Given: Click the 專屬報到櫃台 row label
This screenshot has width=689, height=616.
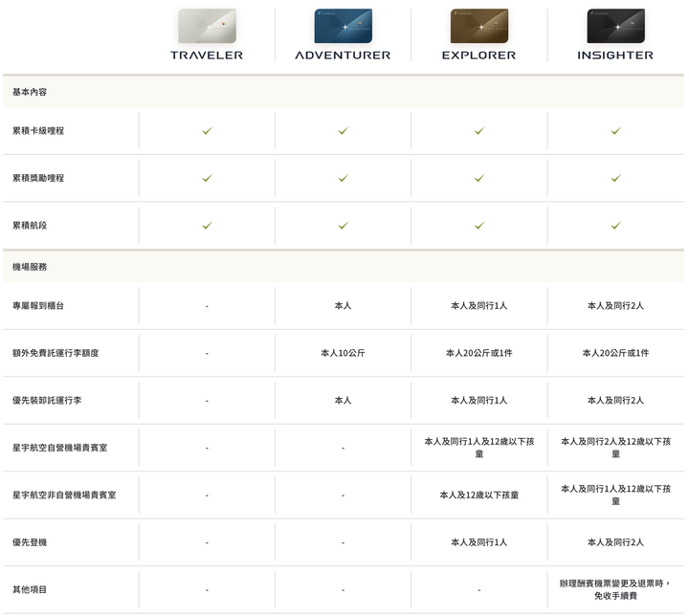Looking at the screenshot, I should point(38,306).
